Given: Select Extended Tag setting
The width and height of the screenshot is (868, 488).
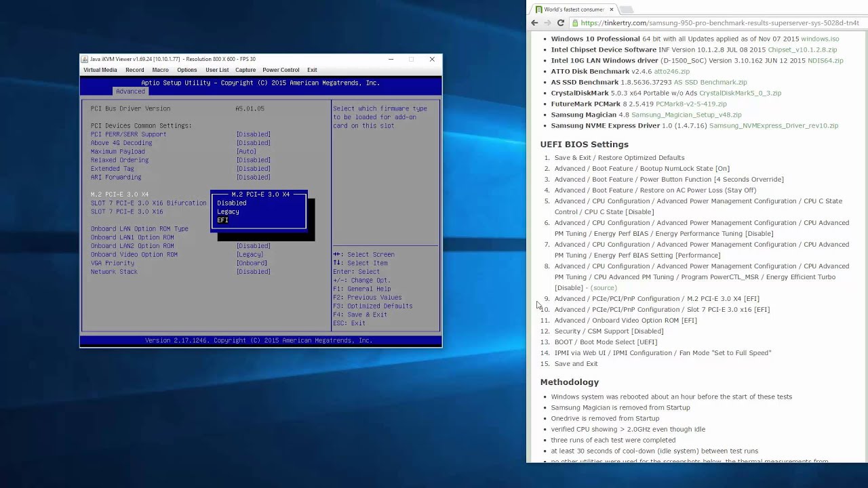Looking at the screenshot, I should coord(113,169).
